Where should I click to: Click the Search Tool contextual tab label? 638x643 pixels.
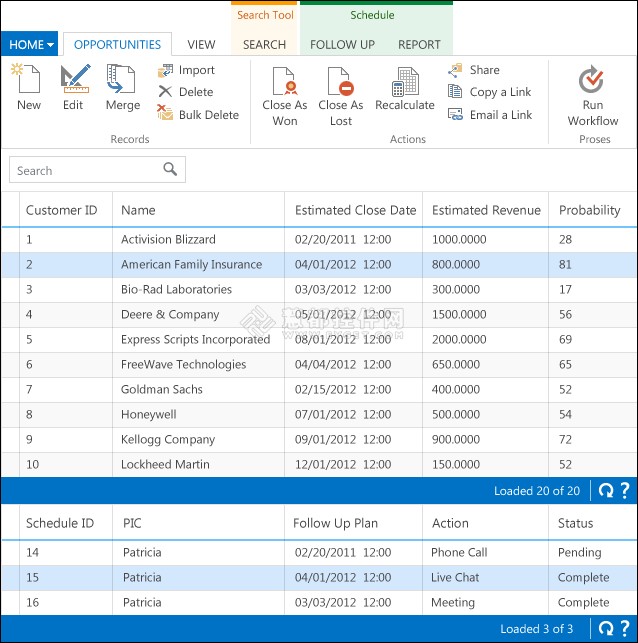click(x=265, y=15)
